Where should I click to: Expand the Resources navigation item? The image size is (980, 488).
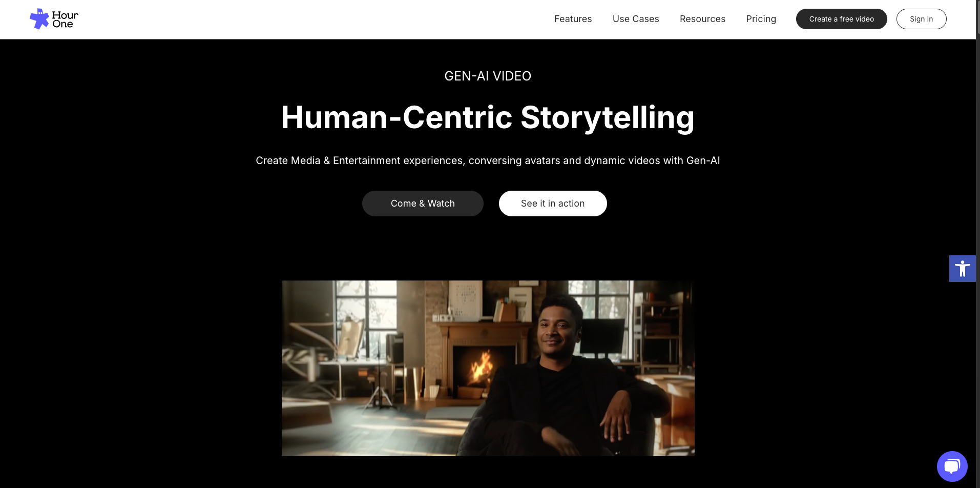click(x=702, y=19)
